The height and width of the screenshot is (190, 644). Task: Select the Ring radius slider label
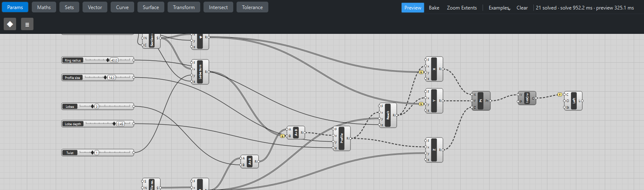(x=73, y=60)
